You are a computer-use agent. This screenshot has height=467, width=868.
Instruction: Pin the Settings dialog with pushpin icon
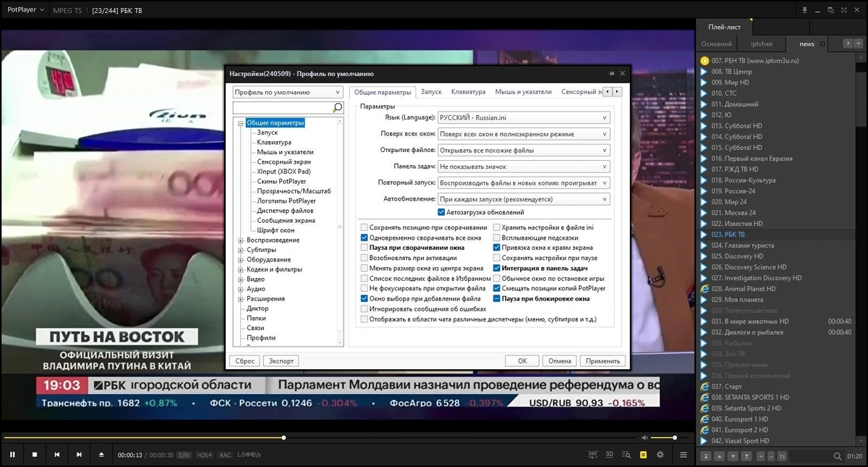611,73
